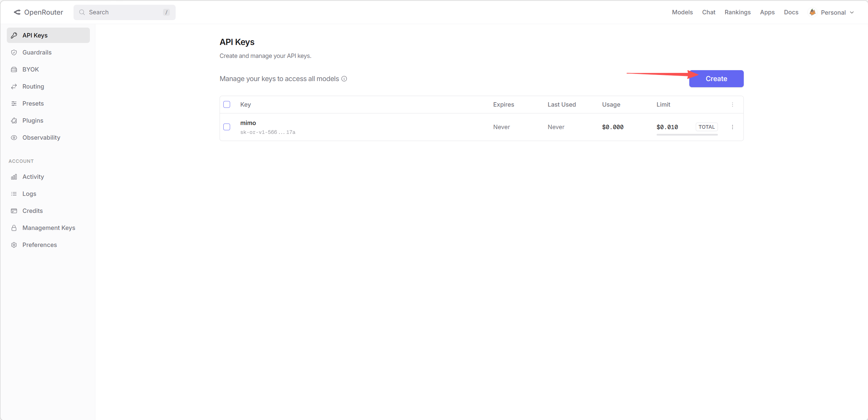Open the Docs link
868x420 pixels.
pos(791,12)
